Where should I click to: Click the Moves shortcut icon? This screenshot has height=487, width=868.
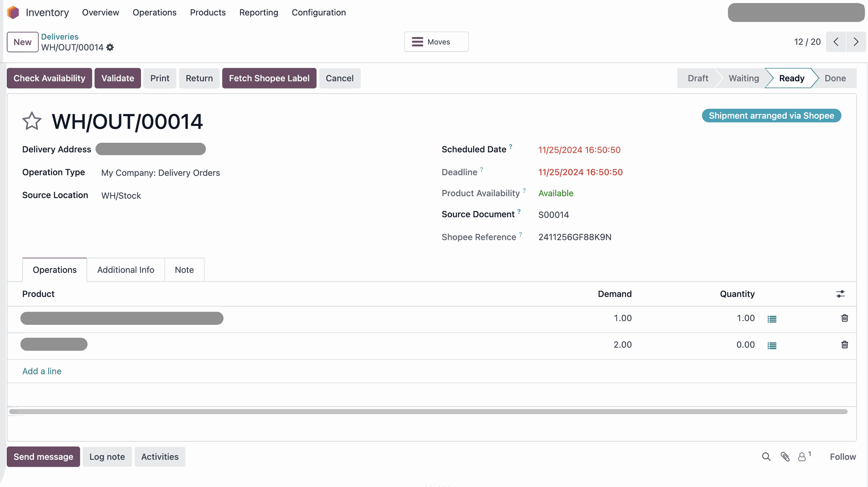[x=417, y=42]
